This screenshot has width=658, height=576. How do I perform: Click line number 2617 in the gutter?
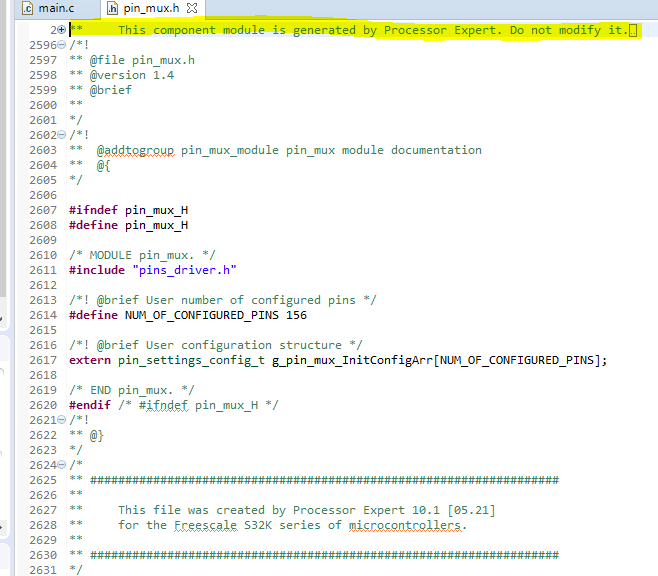pyautogui.click(x=43, y=360)
